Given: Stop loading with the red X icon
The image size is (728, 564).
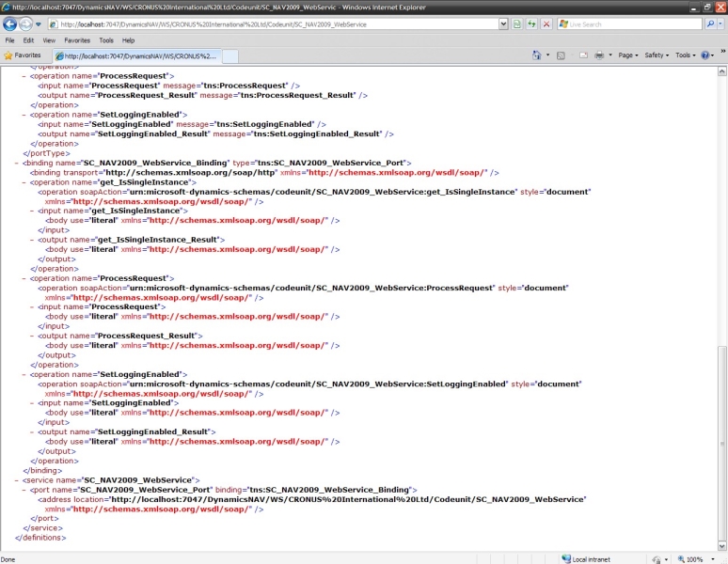Looking at the screenshot, I should pos(546,24).
